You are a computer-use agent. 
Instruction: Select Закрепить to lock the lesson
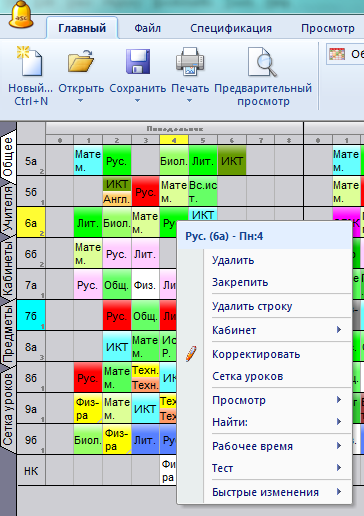(x=240, y=282)
